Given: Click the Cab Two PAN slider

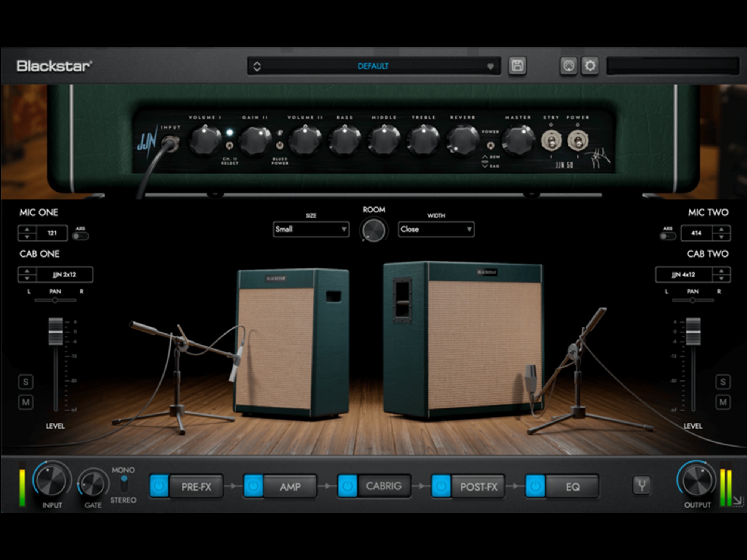Looking at the screenshot, I should (692, 300).
